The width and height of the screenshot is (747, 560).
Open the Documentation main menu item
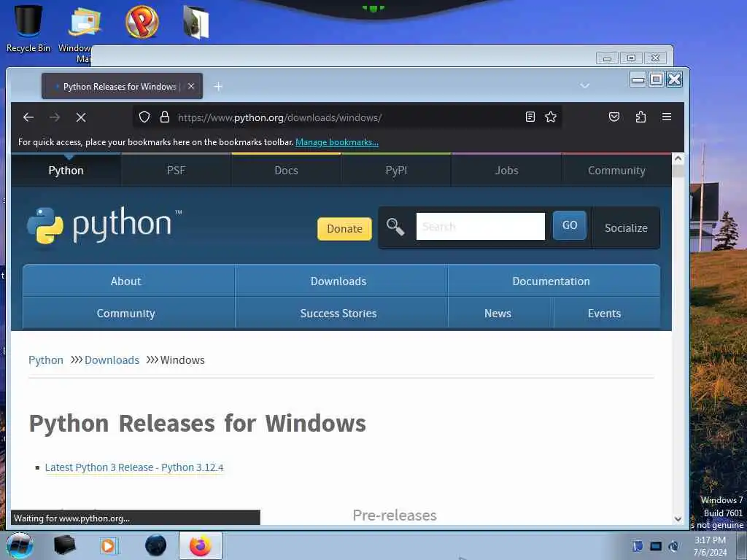point(551,281)
